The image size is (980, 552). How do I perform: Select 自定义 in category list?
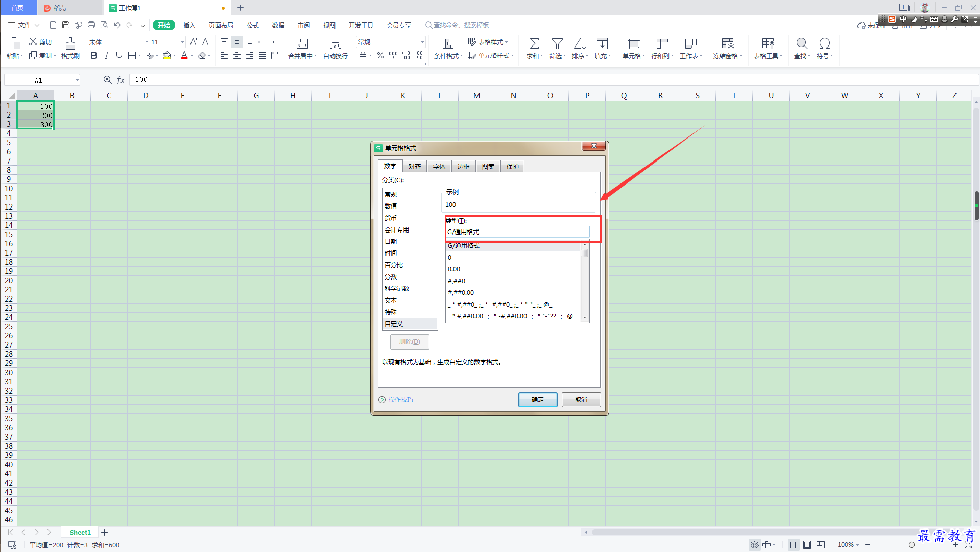point(410,324)
